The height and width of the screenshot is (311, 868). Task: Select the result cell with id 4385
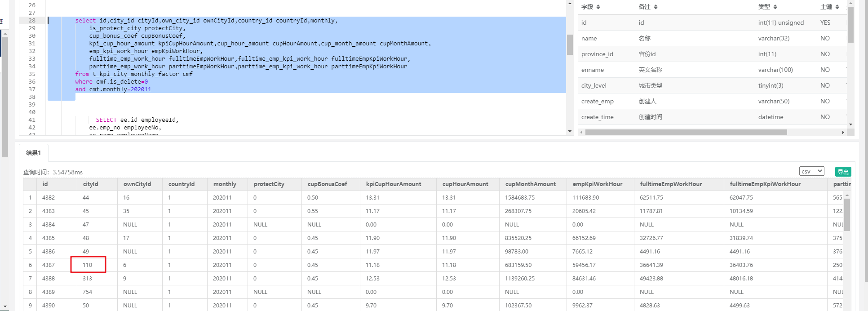[57, 238]
